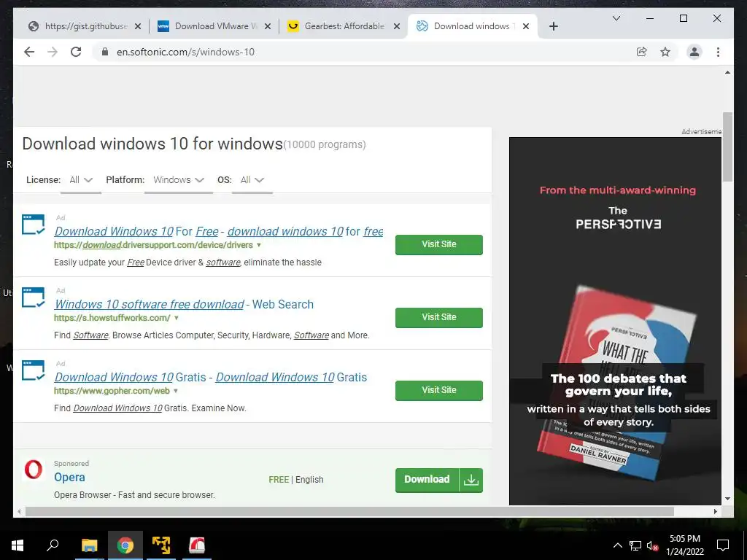The image size is (747, 560).
Task: Open the taskbar clock and date
Action: coord(684,545)
